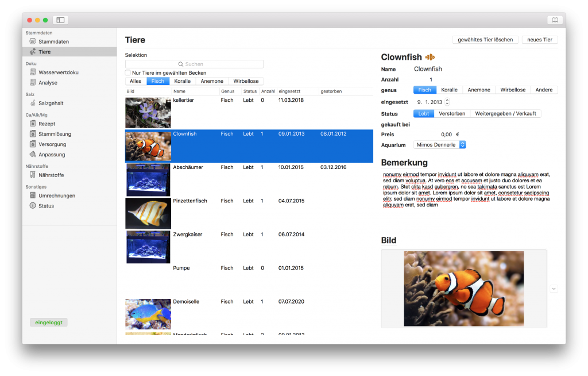This screenshot has width=588, height=376.
Task: Sort by the Genus column header
Action: 230,91
